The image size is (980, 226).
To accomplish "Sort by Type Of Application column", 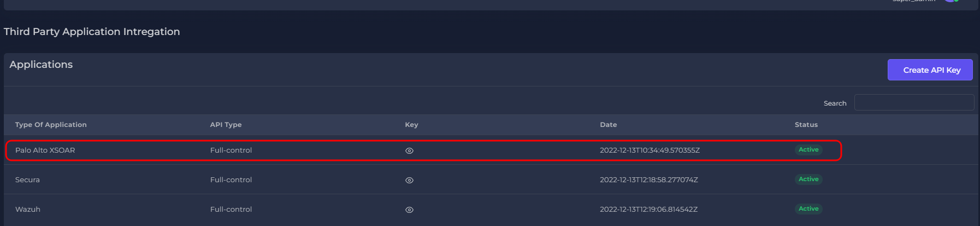I will pyautogui.click(x=51, y=125).
